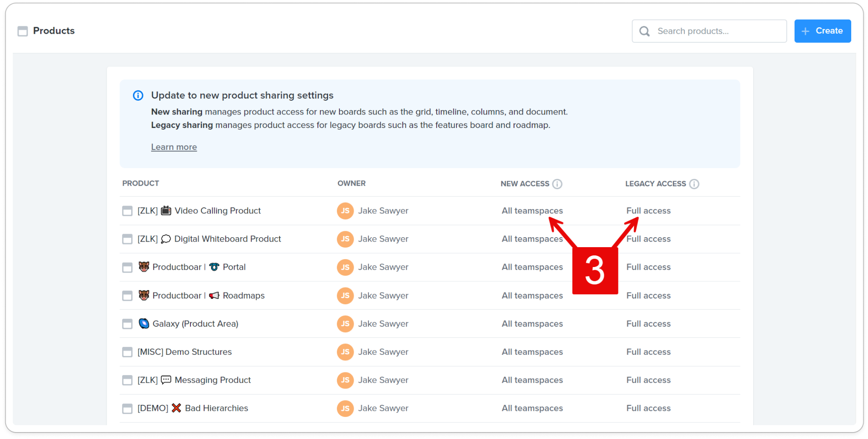
Task: Click Full access for Roadmaps row
Action: 648,296
